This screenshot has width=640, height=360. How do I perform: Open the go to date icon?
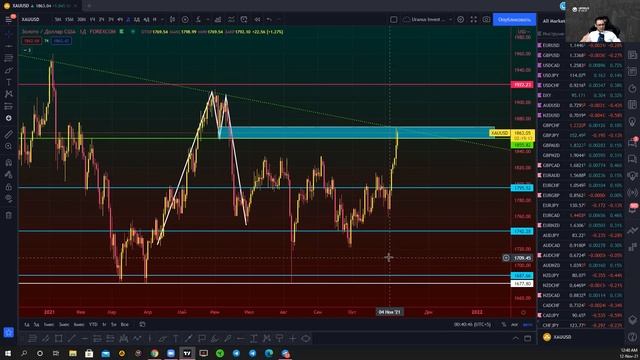[142, 324]
